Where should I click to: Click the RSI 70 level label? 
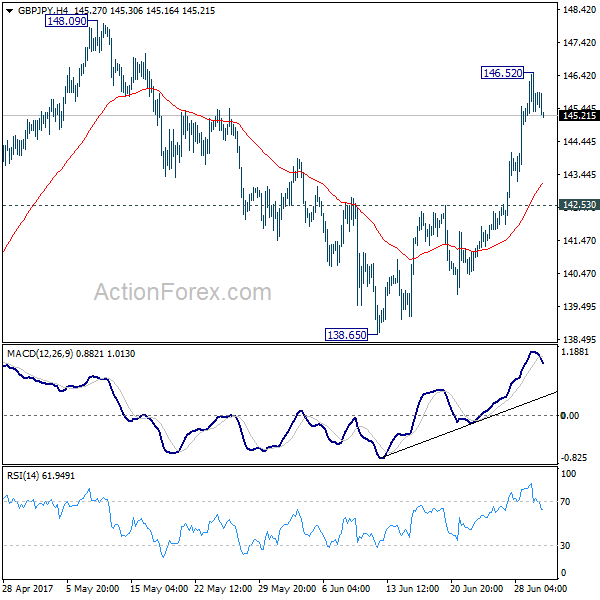565,501
